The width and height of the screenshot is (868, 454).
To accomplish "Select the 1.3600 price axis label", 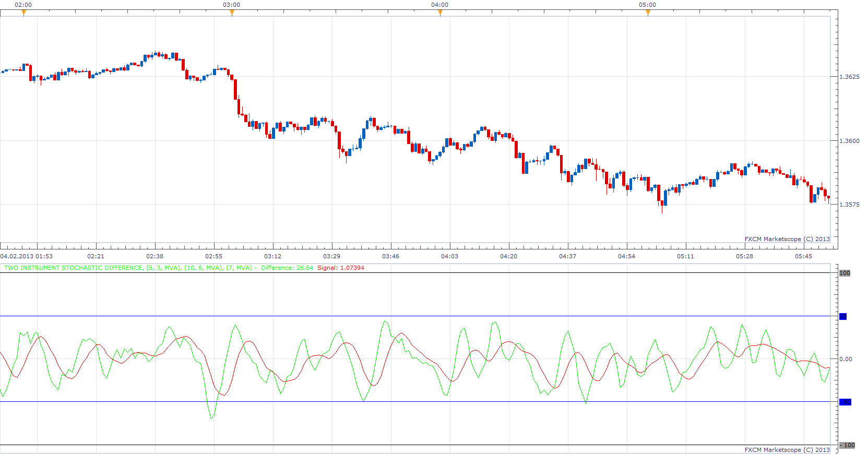I will point(849,141).
